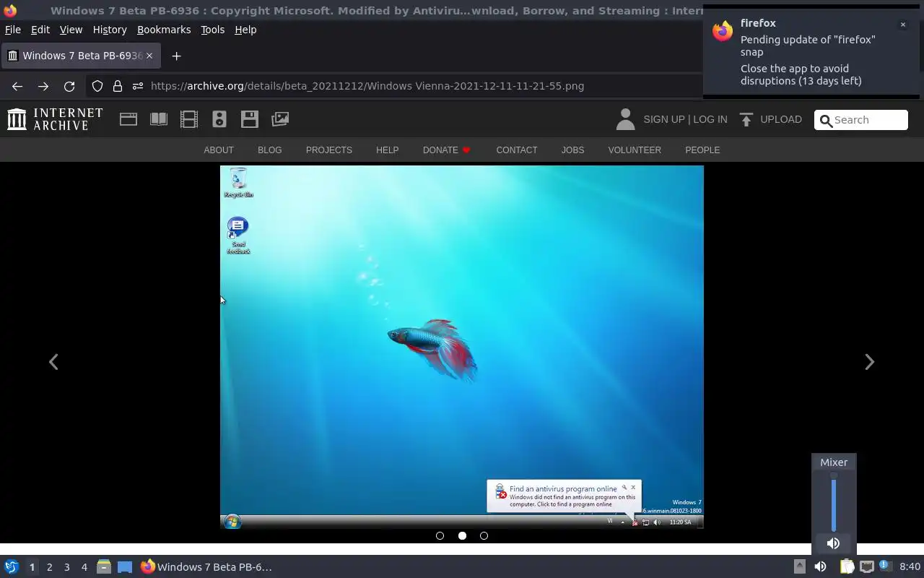924x578 pixels.
Task: Select the first carousel dot
Action: pos(440,535)
